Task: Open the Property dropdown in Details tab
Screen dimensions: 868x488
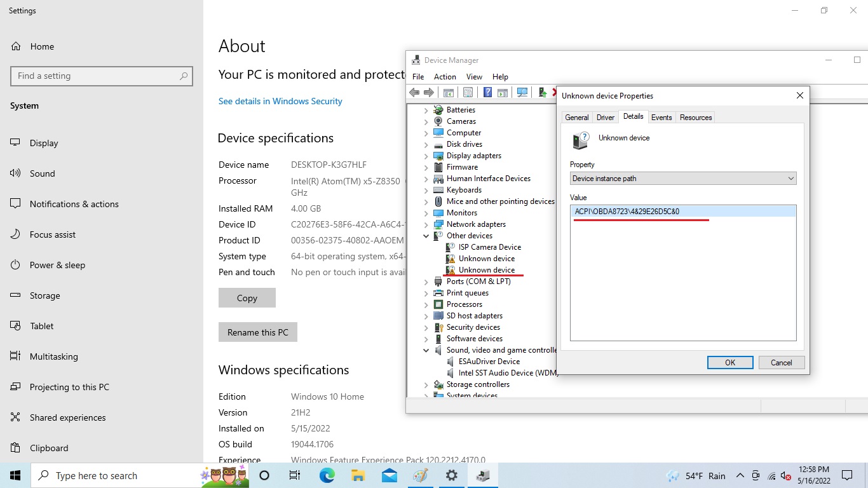Action: [683, 179]
